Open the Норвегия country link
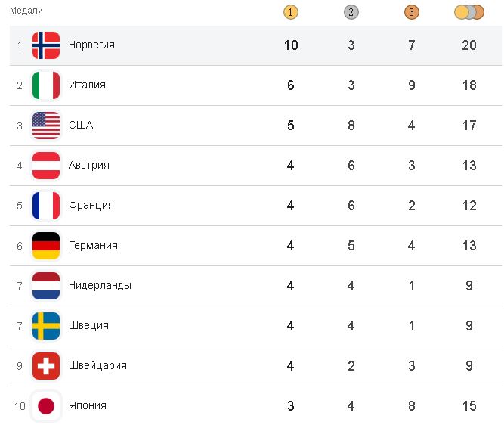Viewport: 504px width, 425px height. [91, 45]
